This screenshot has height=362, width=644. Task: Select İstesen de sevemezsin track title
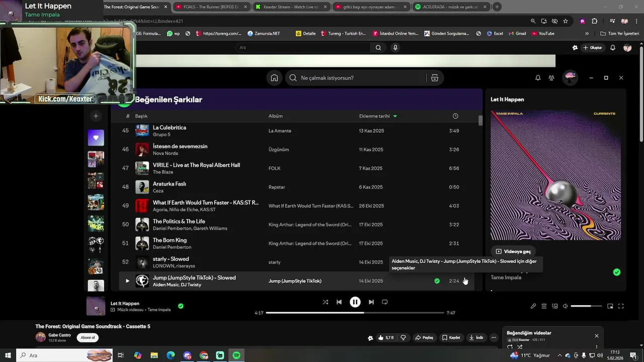[x=180, y=146]
